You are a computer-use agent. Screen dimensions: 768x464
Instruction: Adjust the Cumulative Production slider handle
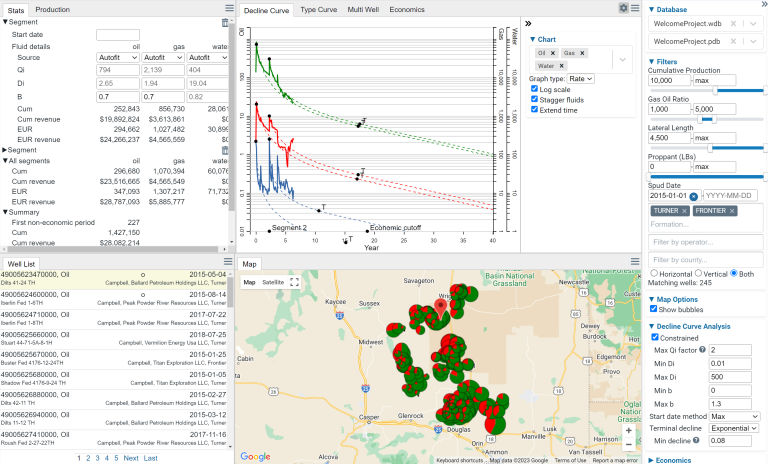click(715, 91)
